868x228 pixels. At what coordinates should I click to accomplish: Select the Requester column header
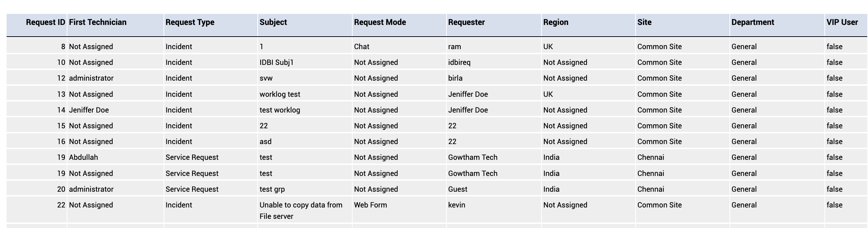[x=466, y=22]
